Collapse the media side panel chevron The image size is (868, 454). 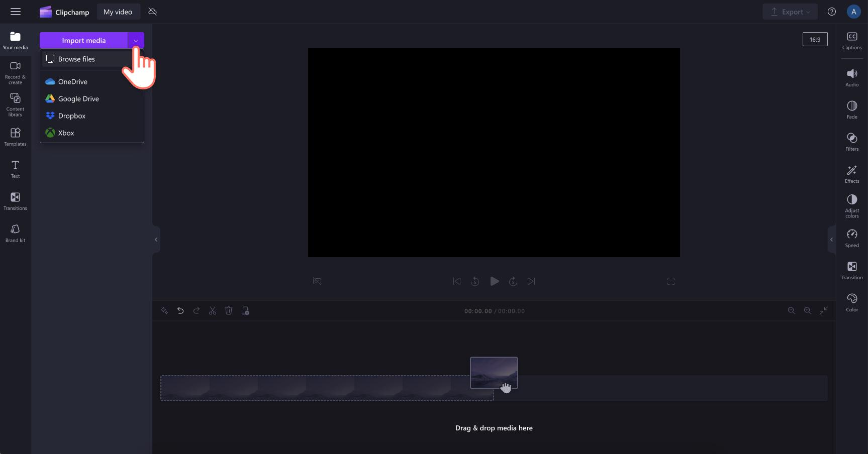[x=156, y=239]
